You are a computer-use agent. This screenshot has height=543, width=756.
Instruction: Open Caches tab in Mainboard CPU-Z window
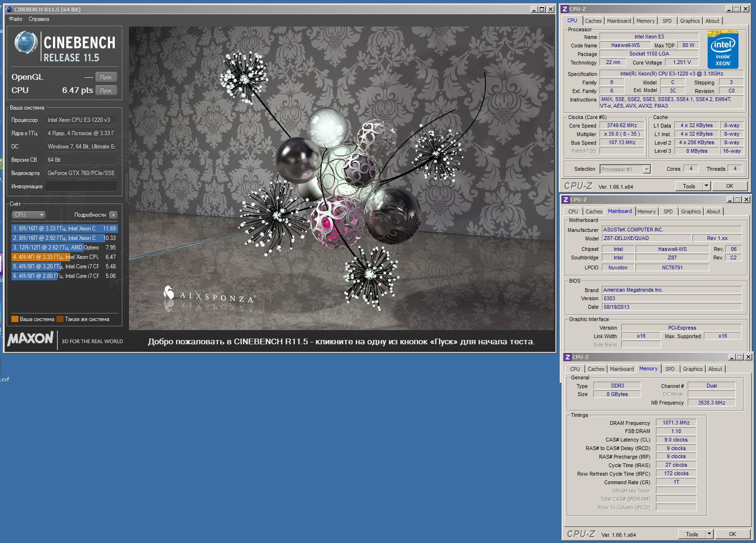594,212
